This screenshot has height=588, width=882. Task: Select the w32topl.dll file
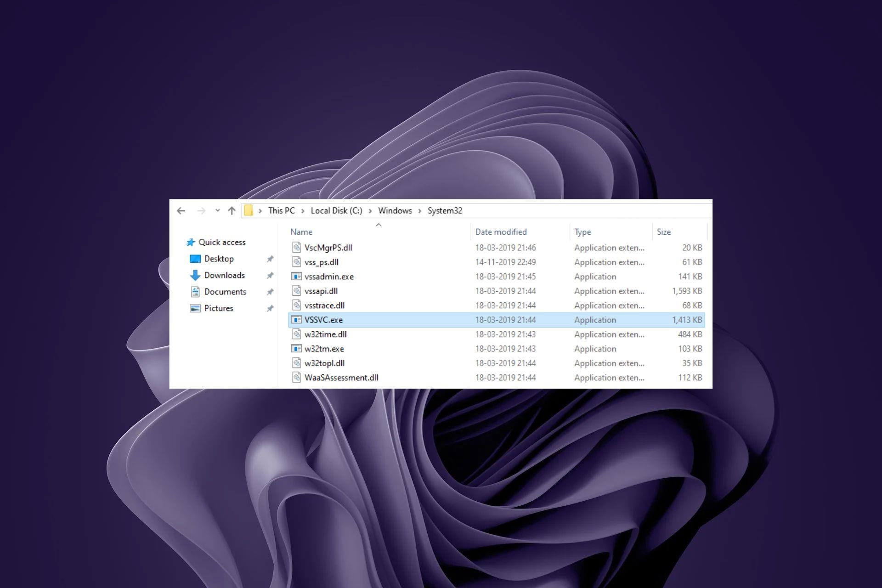[x=324, y=363]
